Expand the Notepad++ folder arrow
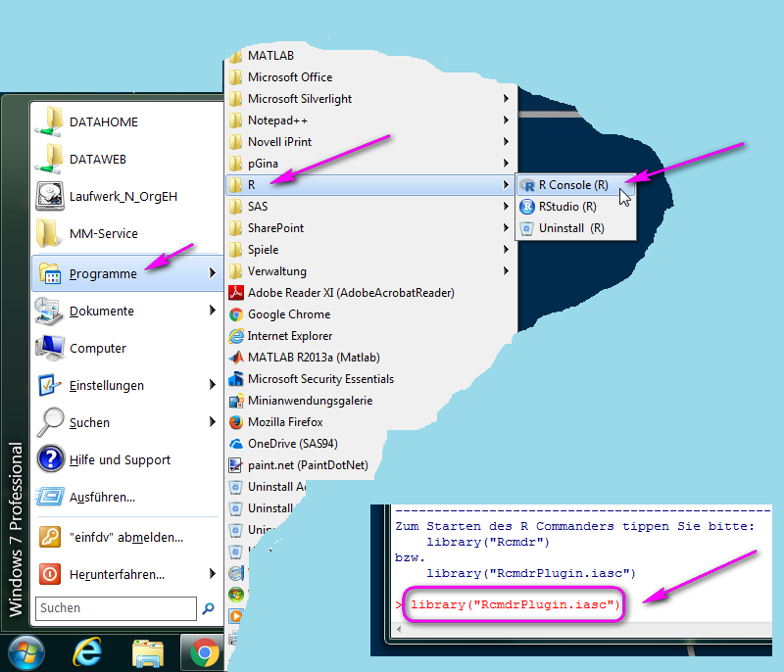The width and height of the screenshot is (784, 672). tap(506, 120)
